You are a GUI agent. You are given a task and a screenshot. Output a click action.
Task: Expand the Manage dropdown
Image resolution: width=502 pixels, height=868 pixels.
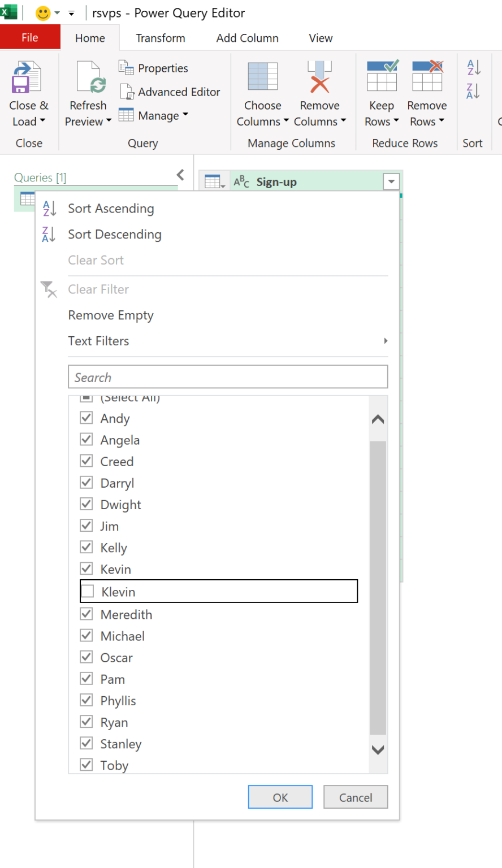click(x=154, y=116)
